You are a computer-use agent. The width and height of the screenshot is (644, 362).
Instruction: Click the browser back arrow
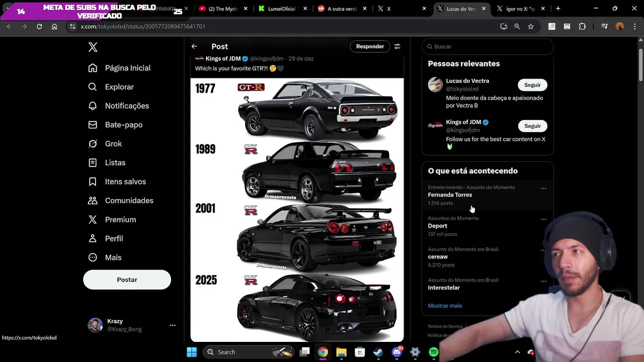[9, 26]
